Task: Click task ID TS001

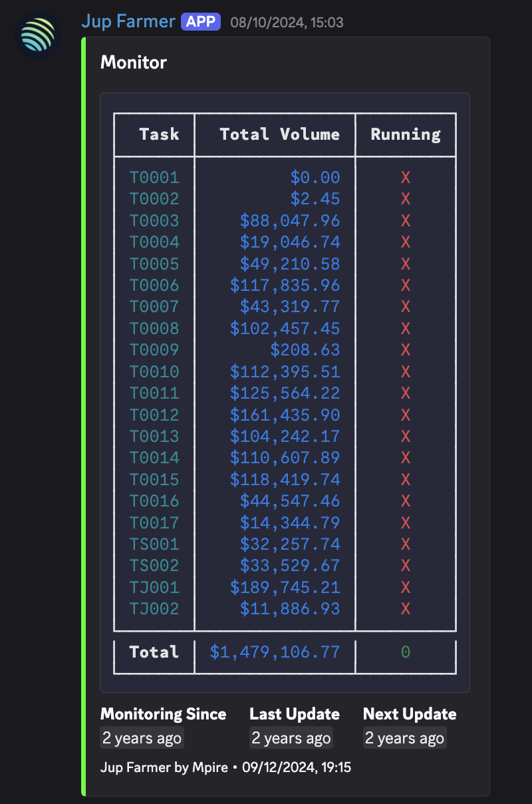Action: [x=154, y=544]
